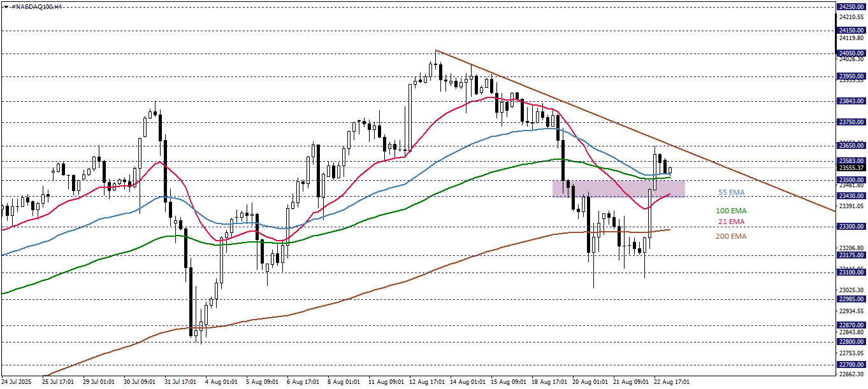Image resolution: width=868 pixels, height=389 pixels.
Task: Click the 22700.00 level price tag
Action: point(851,365)
